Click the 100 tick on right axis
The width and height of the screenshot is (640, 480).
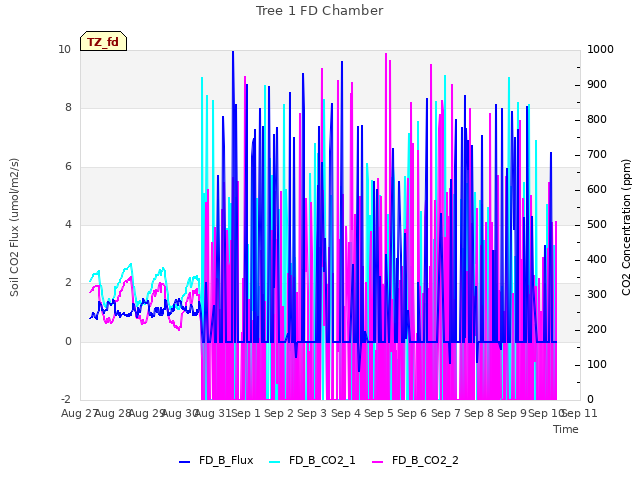point(597,364)
